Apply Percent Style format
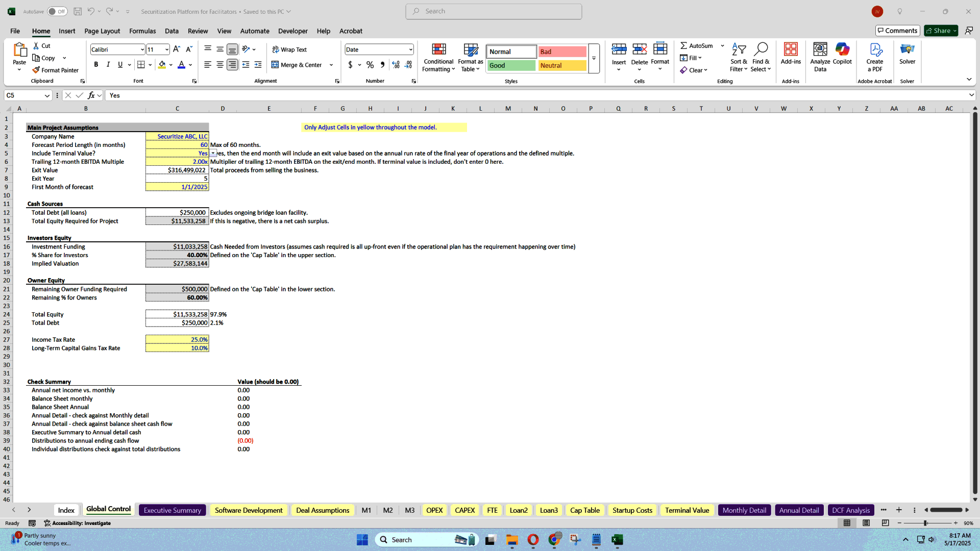The image size is (980, 551). click(370, 65)
